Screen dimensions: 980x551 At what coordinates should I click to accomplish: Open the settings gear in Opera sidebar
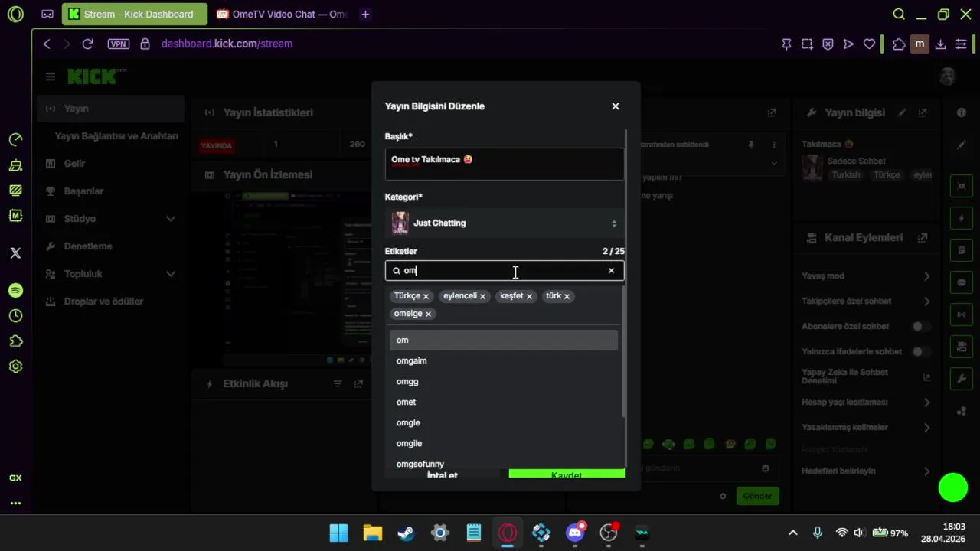15,367
